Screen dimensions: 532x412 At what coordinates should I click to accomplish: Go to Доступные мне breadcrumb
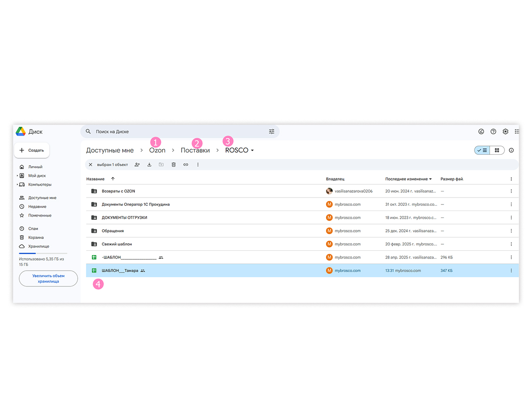[x=110, y=150]
